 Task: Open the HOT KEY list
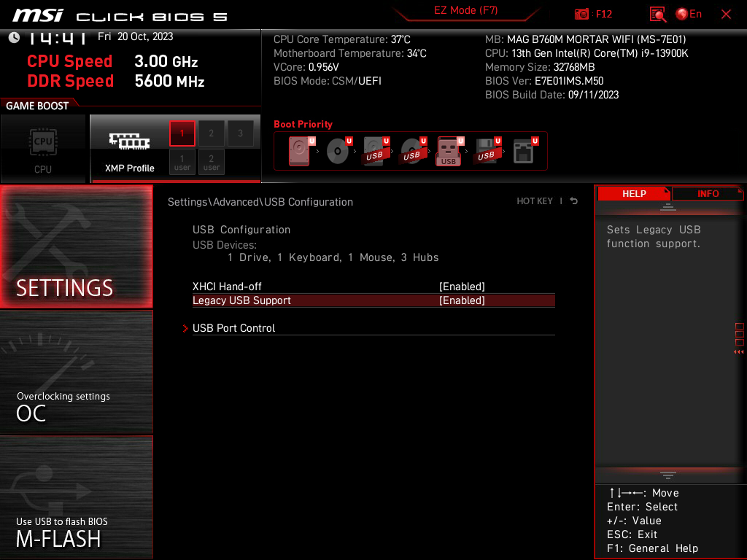click(535, 201)
